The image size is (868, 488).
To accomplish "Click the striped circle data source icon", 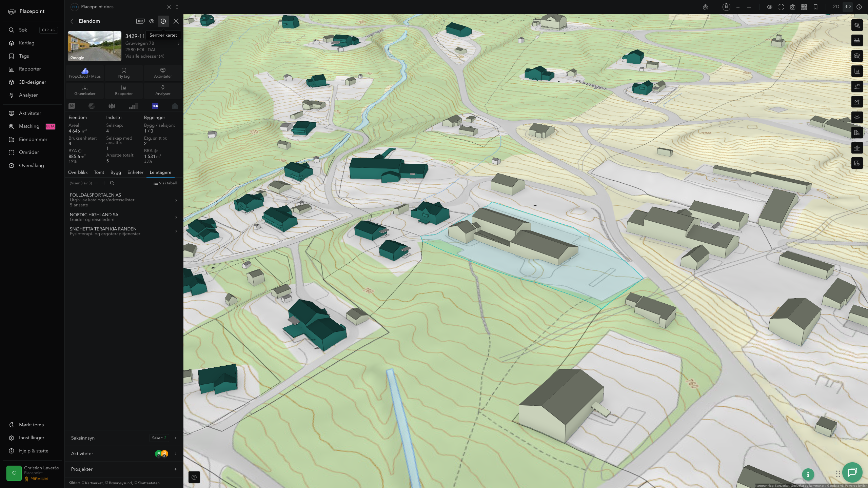I will point(92,106).
